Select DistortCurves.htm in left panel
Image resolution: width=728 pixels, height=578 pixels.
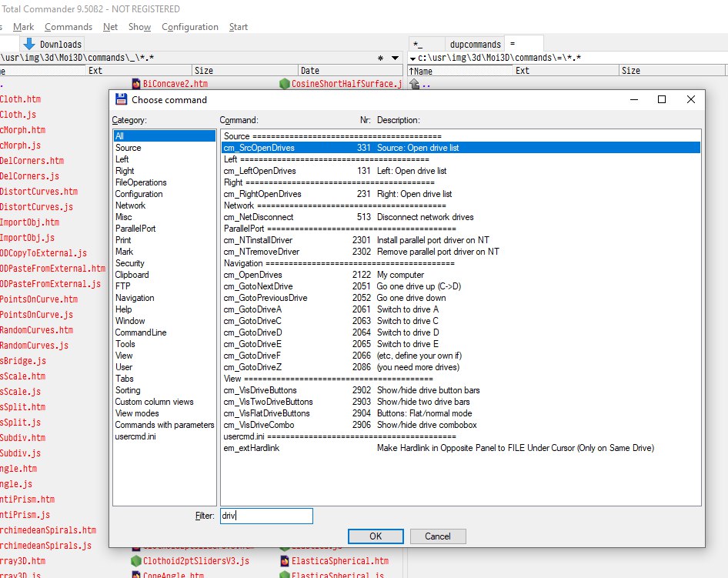[x=38, y=192]
